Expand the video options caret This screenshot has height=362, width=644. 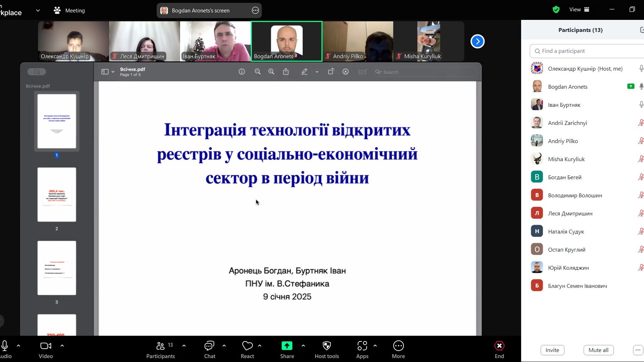[62, 345]
